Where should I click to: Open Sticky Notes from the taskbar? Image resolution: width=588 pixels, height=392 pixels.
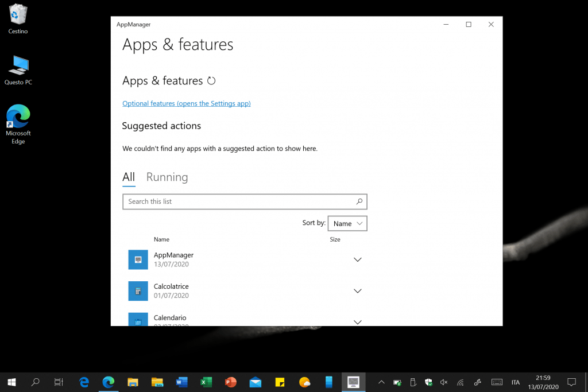coord(280,382)
